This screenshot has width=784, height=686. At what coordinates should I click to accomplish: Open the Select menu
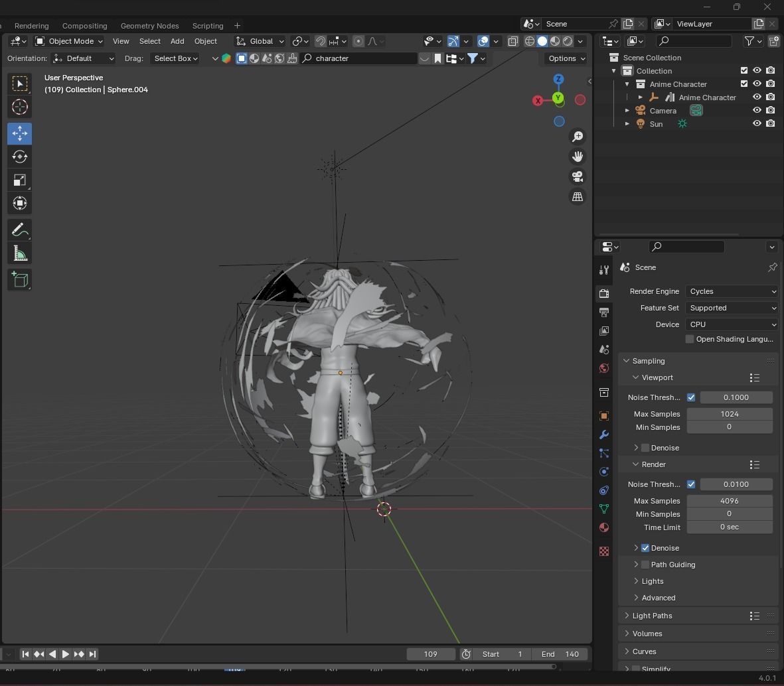click(x=149, y=41)
